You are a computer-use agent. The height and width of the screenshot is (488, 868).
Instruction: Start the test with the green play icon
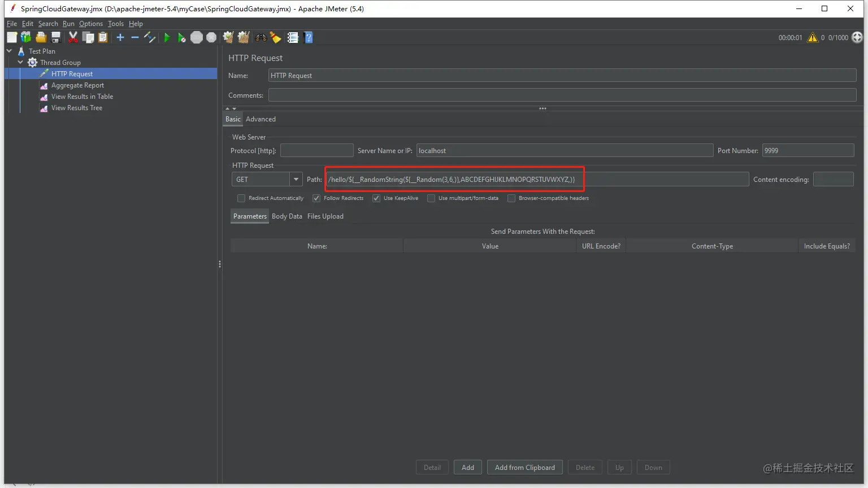167,37
